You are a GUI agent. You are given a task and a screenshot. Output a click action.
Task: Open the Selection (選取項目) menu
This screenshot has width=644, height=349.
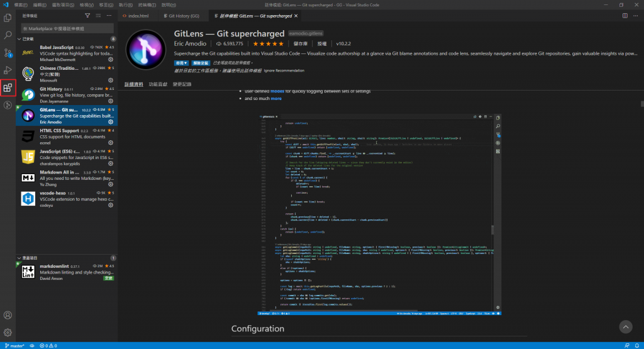point(63,5)
